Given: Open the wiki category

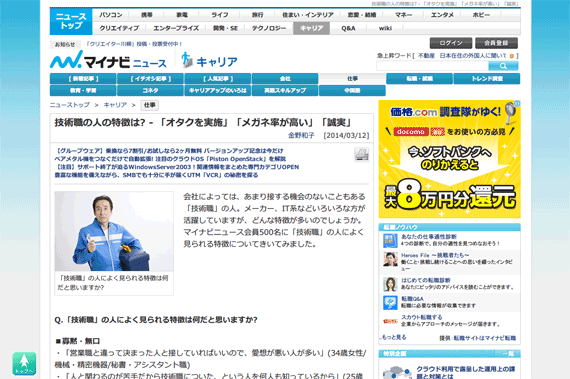Looking at the screenshot, I should (385, 28).
